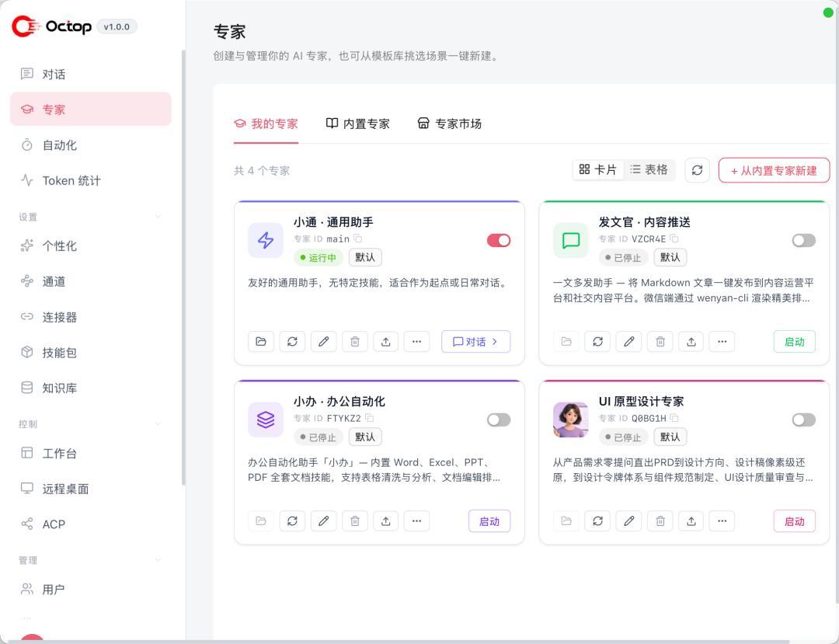
Task: Open 连接器 in the sidebar
Action: click(91, 317)
